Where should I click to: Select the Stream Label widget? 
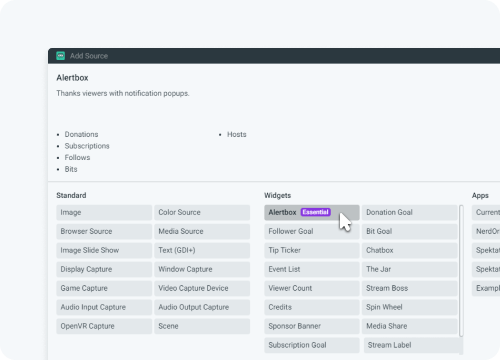(x=411, y=345)
